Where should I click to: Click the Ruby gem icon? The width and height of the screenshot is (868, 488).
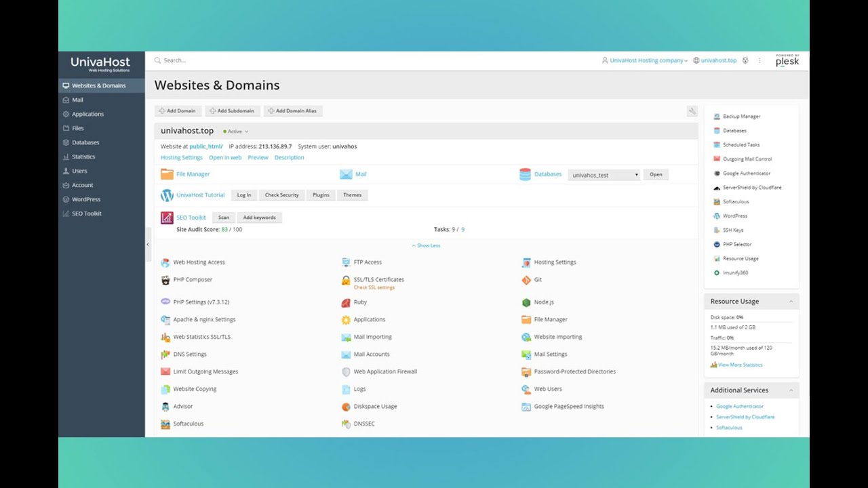346,302
